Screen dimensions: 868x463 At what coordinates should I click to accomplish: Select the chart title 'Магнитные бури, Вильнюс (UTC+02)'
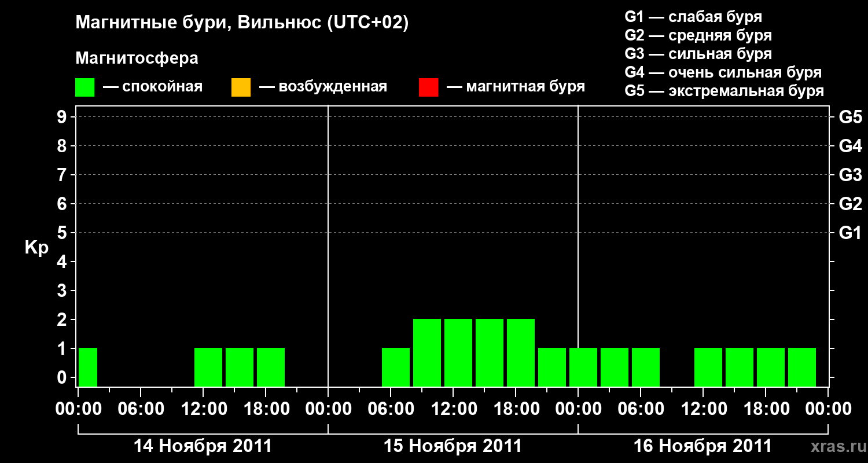pos(242,23)
